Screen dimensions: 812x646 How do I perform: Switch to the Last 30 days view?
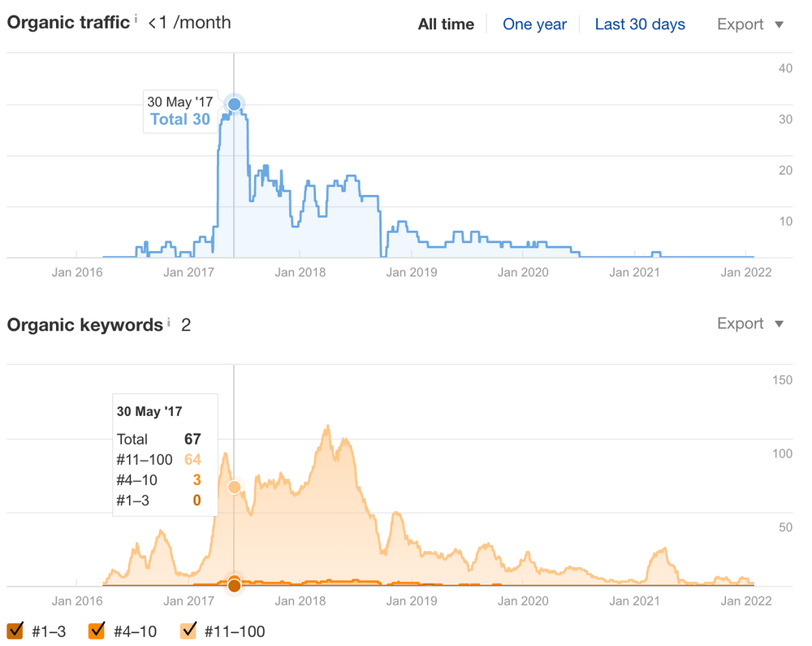639,24
